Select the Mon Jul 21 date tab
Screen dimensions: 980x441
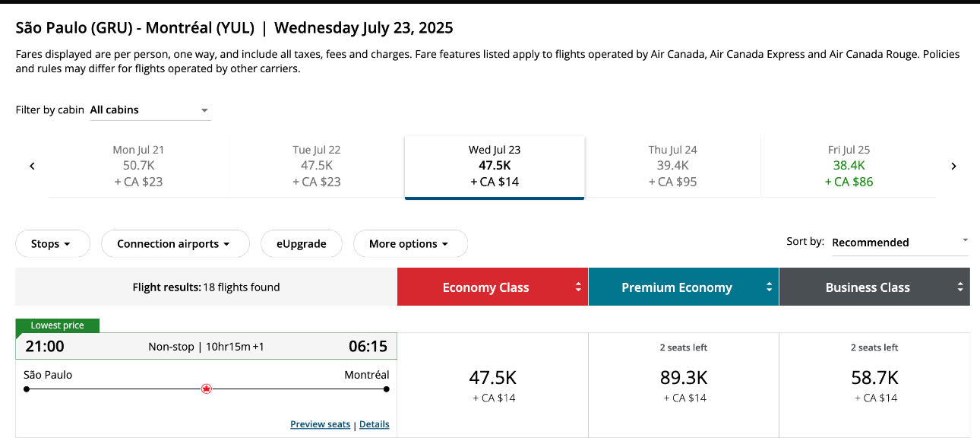pyautogui.click(x=138, y=166)
